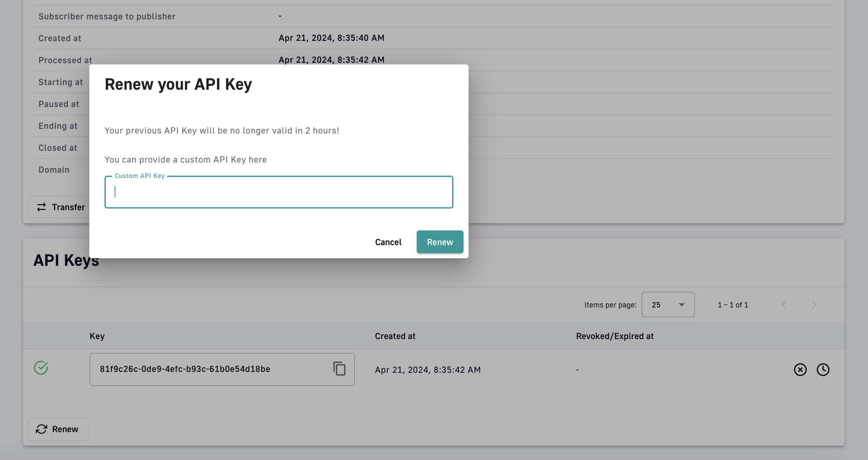The image size is (868, 460).
Task: Cancel the Renew API Key dialog
Action: pos(388,242)
